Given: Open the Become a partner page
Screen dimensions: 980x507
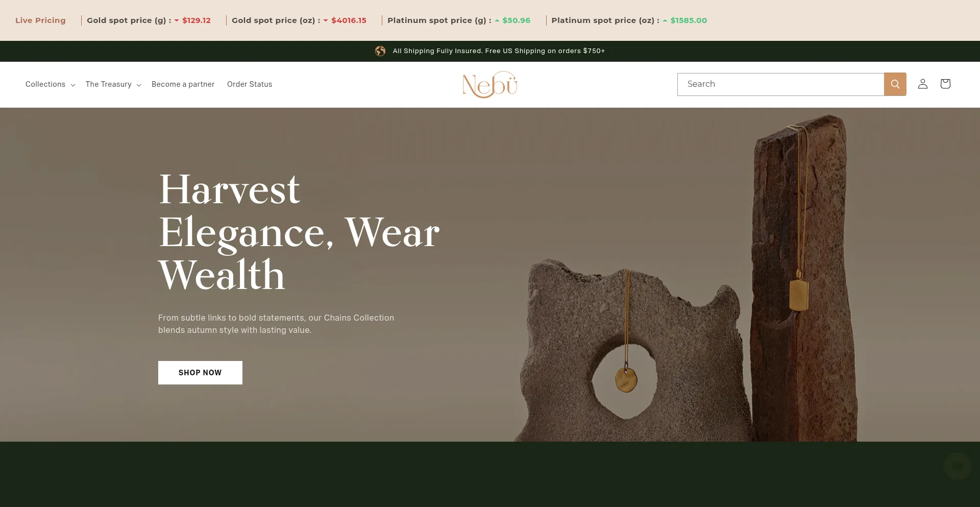Looking at the screenshot, I should [183, 84].
